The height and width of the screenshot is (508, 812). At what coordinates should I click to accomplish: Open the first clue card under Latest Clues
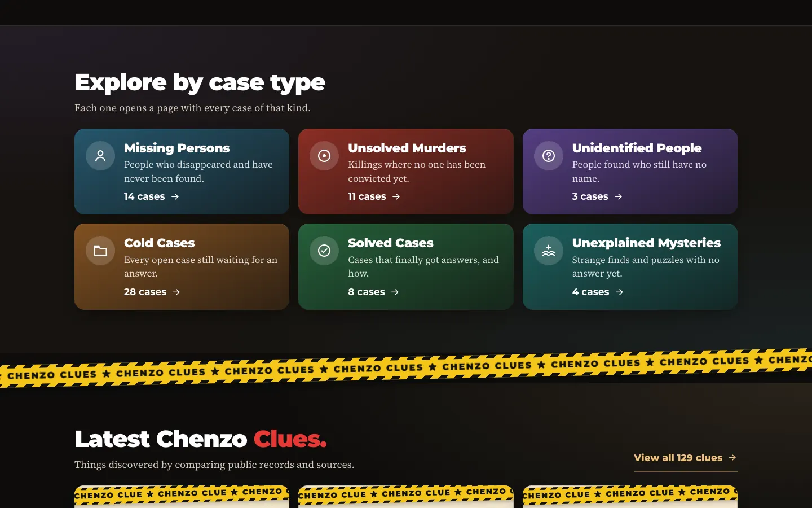[182, 497]
